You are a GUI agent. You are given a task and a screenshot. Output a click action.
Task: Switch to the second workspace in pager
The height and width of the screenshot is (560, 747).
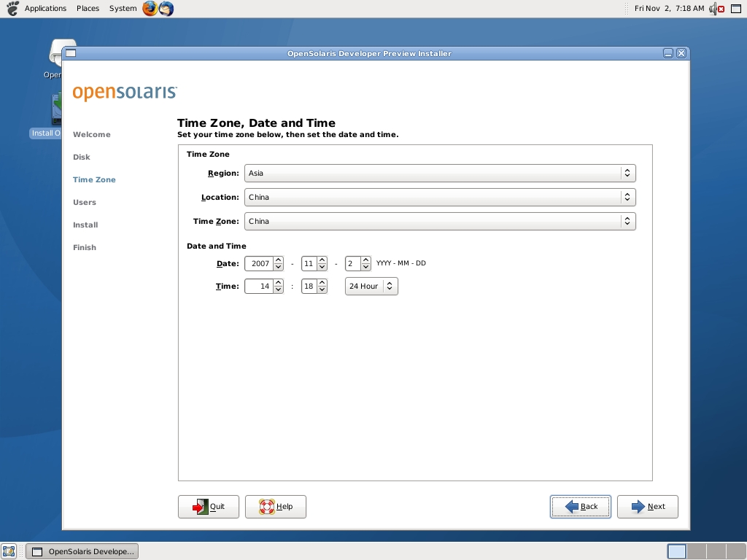point(697,551)
